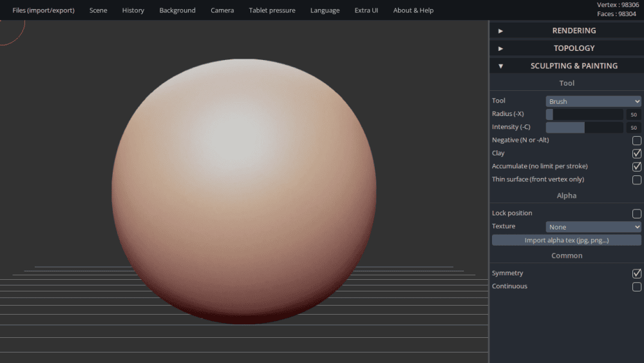Open the Background menu
This screenshot has width=644, height=363.
click(178, 10)
